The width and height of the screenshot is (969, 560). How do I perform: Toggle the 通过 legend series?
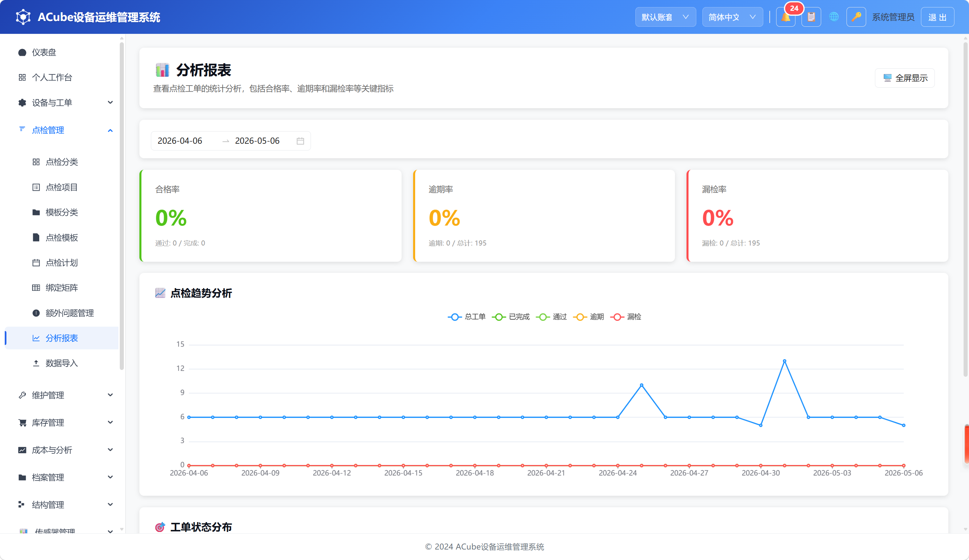pyautogui.click(x=551, y=317)
